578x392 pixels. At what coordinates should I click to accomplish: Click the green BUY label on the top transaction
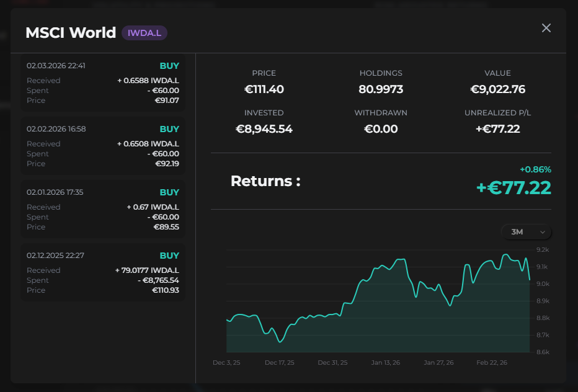(x=169, y=65)
